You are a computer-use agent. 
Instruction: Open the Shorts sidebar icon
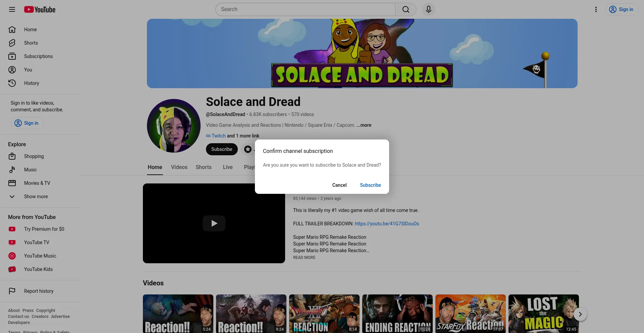(12, 43)
